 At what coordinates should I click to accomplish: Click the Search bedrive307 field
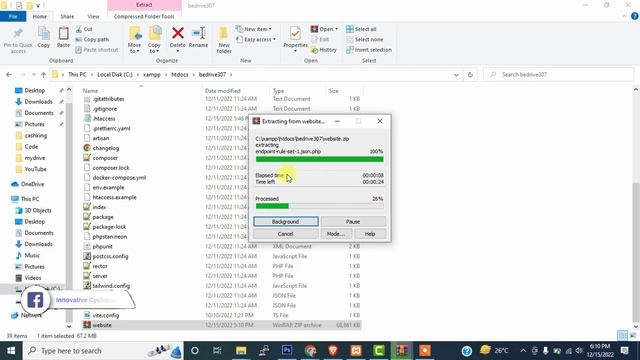[558, 75]
